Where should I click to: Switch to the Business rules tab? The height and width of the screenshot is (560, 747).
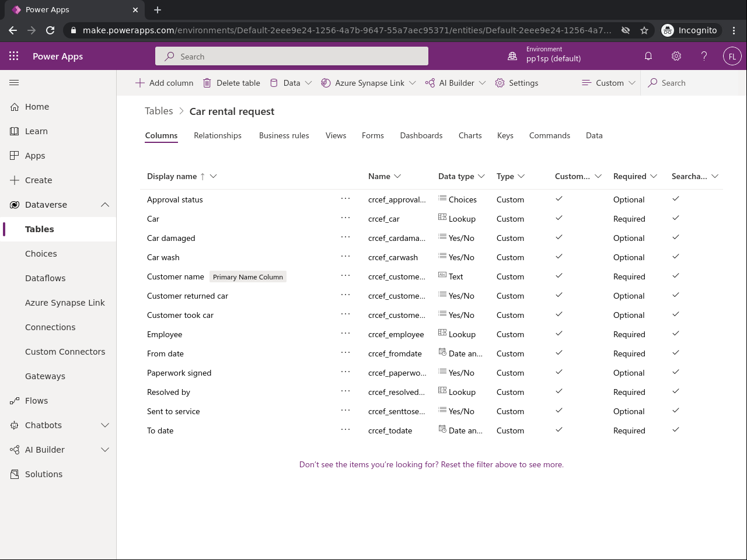pos(284,135)
